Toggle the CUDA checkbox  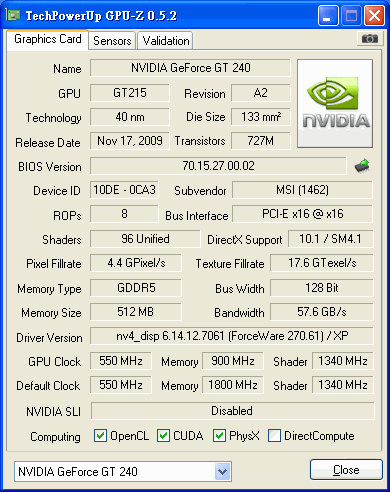pyautogui.click(x=163, y=436)
